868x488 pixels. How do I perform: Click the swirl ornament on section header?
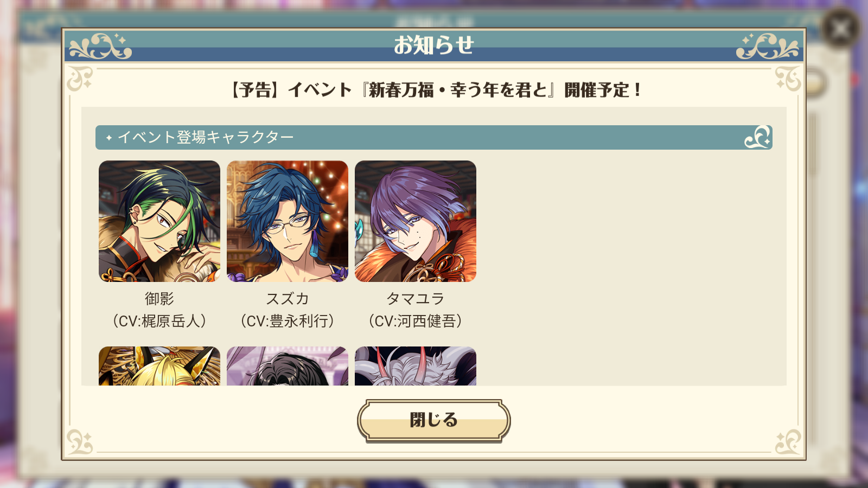click(x=757, y=137)
